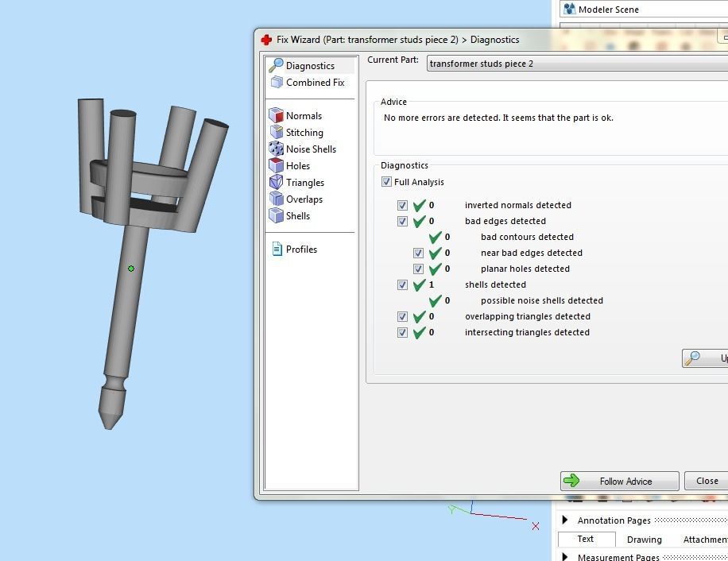
Task: Toggle bad edges detection checkbox
Action: [402, 222]
